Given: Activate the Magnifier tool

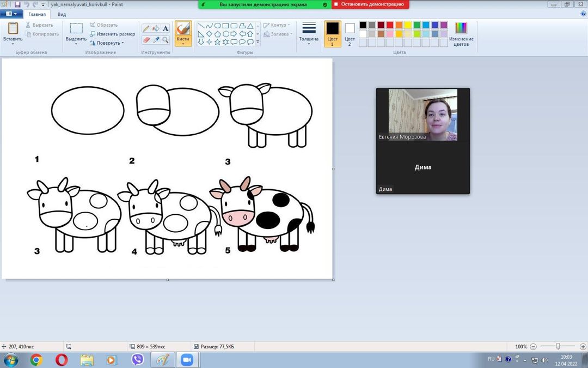Looking at the screenshot, I should [166, 40].
